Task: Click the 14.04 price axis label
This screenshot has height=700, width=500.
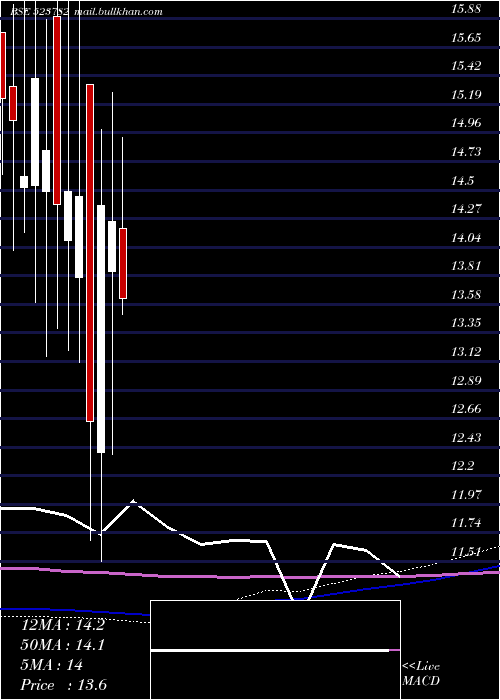Action: (x=466, y=237)
